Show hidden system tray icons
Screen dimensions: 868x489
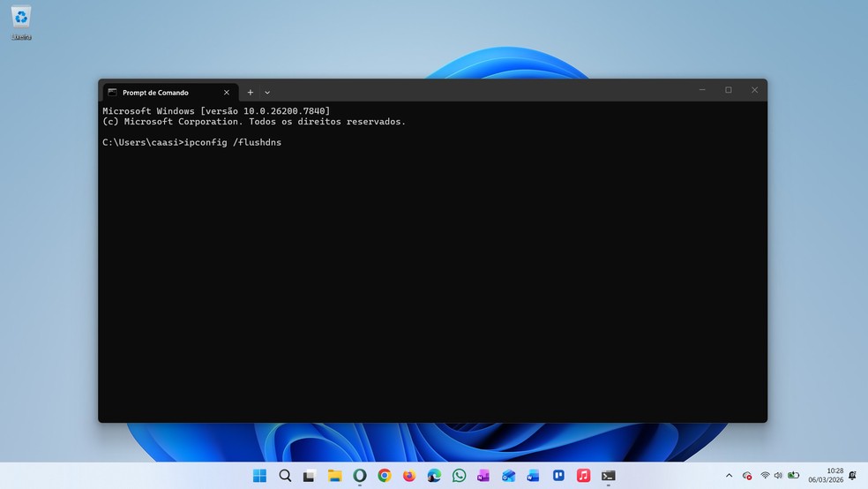(x=729, y=476)
